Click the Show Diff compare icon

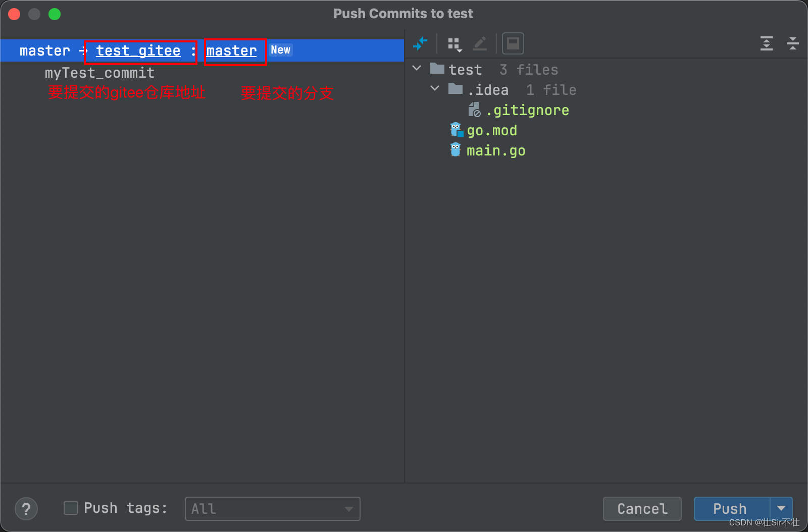click(x=421, y=44)
